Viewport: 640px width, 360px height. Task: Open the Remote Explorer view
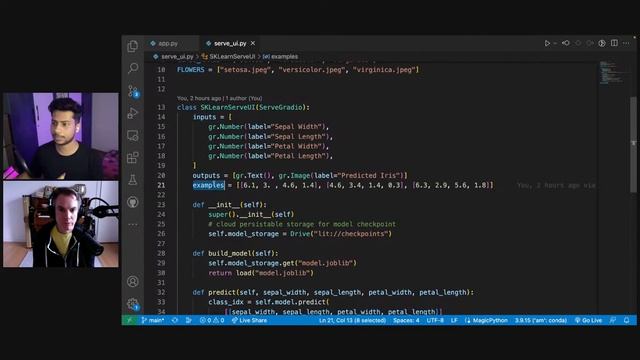133,136
